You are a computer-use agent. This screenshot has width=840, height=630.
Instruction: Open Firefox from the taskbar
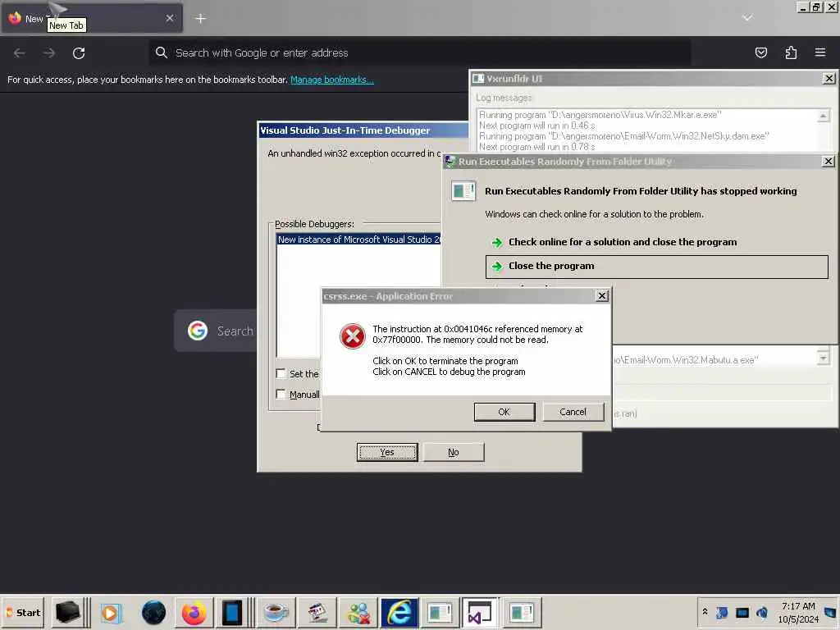click(x=194, y=613)
